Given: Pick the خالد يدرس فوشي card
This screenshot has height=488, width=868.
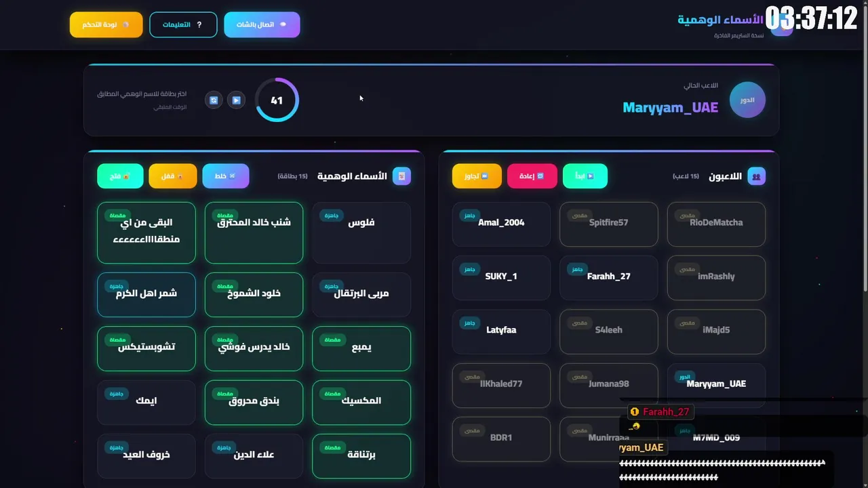Looking at the screenshot, I should pyautogui.click(x=254, y=348).
